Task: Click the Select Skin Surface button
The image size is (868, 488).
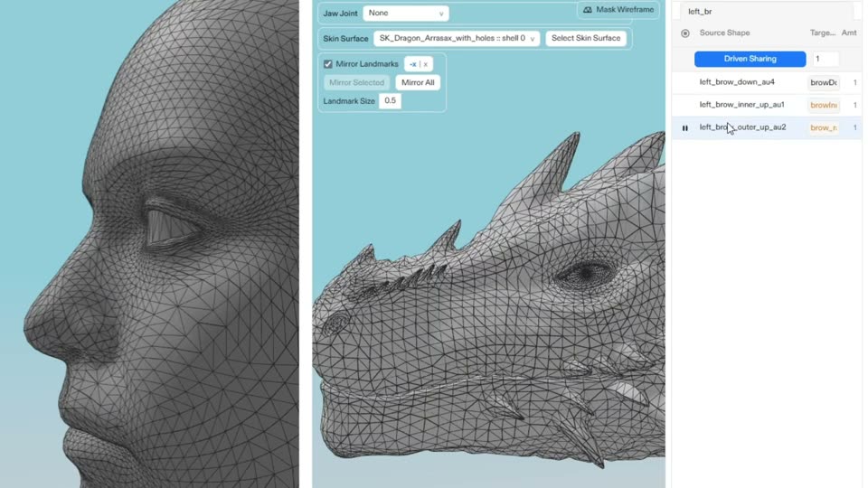Action: click(x=586, y=38)
